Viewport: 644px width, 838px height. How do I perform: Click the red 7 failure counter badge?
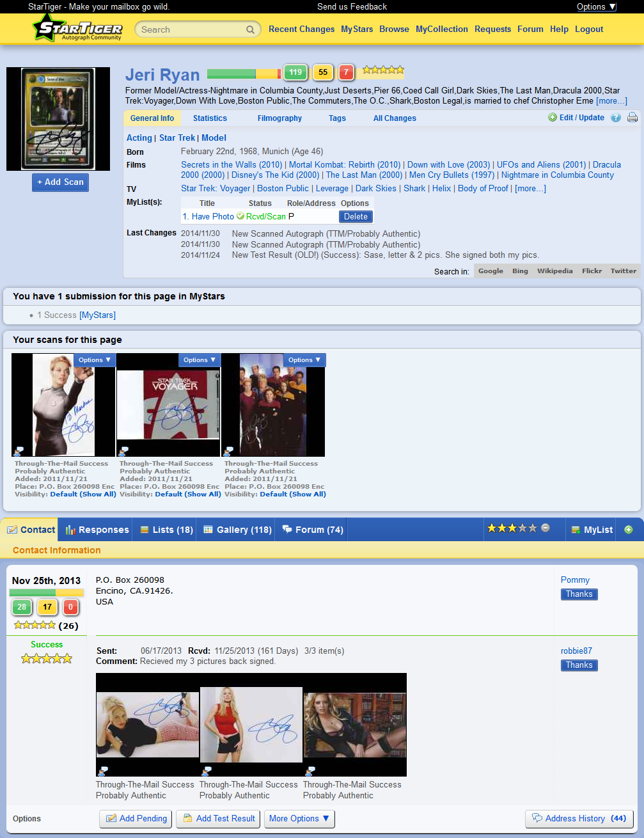click(x=346, y=72)
